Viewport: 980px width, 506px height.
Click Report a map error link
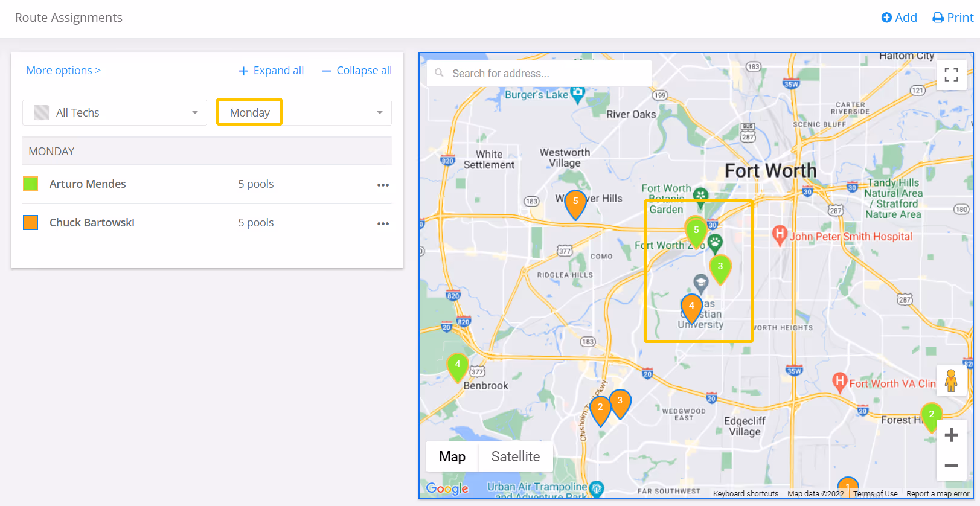click(938, 493)
